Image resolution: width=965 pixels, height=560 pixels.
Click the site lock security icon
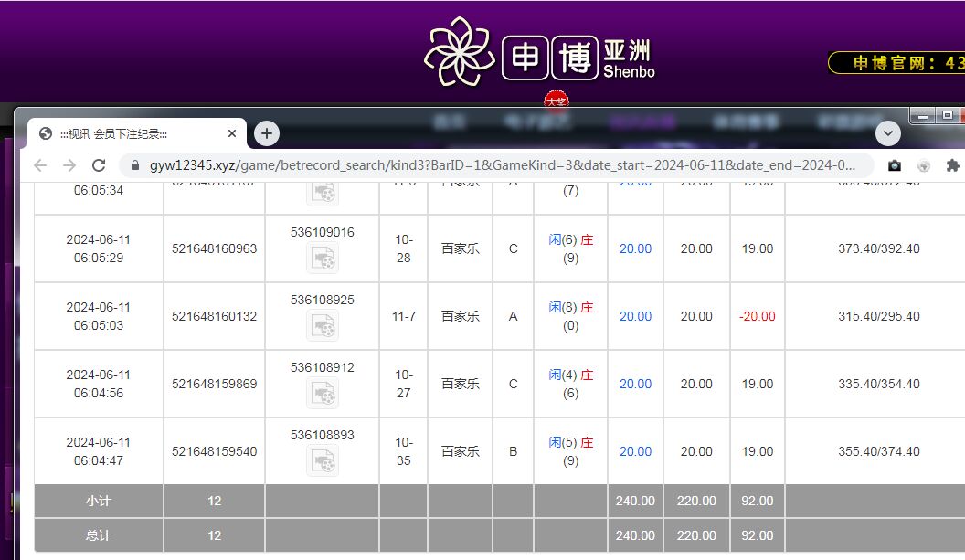[134, 165]
